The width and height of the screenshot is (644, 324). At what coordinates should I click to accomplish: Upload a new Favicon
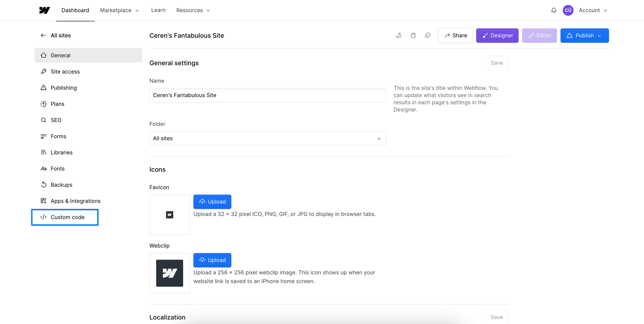212,201
